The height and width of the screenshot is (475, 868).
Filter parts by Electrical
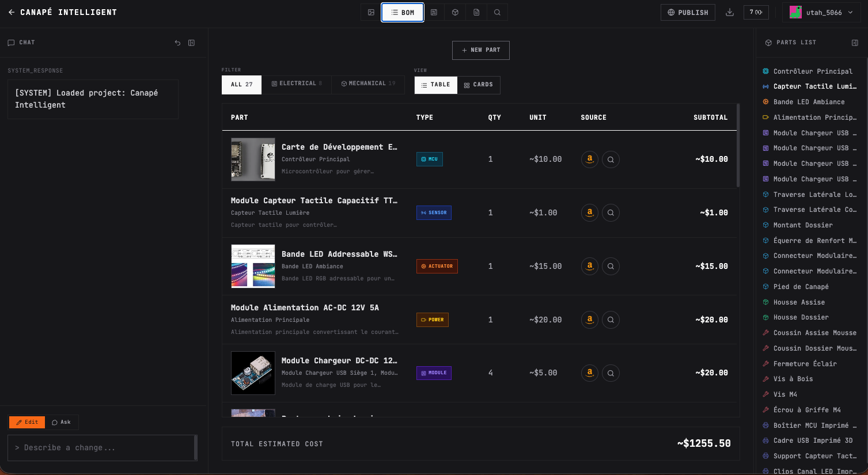296,84
